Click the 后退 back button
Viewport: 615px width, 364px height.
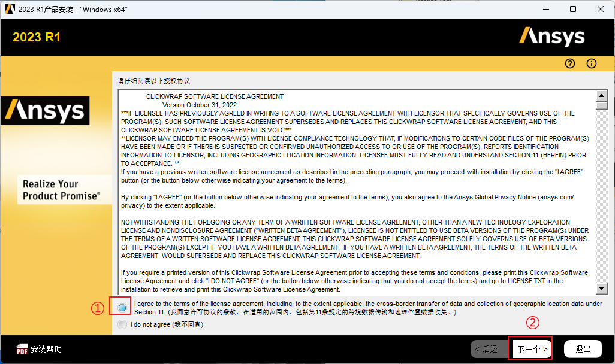click(490, 349)
